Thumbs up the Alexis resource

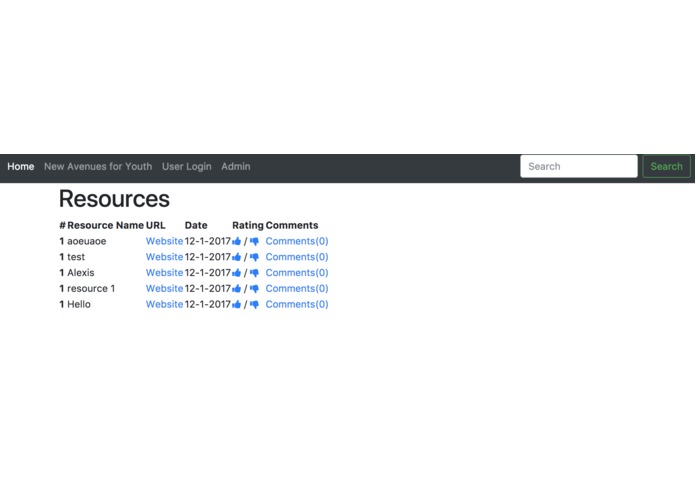[237, 273]
